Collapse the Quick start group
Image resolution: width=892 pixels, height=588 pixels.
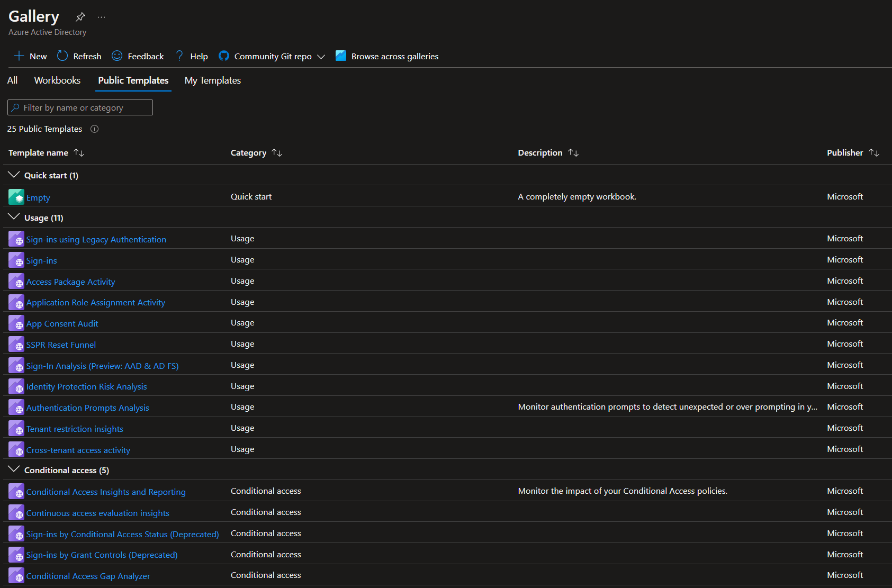point(14,175)
